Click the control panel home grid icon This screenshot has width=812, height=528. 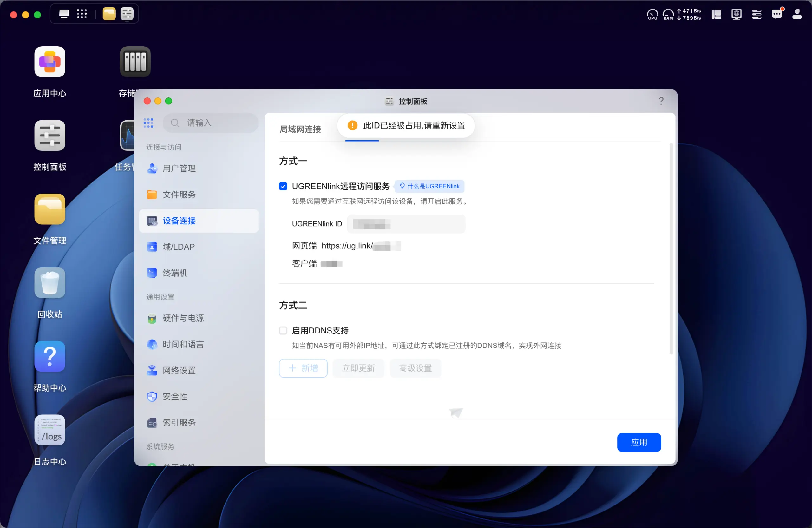click(x=148, y=123)
